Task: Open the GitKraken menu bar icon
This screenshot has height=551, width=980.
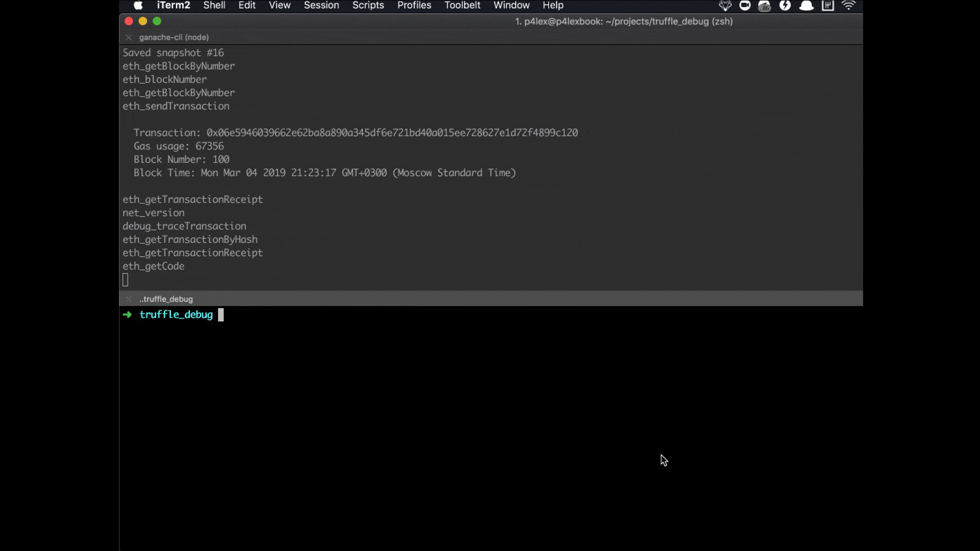Action: click(x=725, y=6)
